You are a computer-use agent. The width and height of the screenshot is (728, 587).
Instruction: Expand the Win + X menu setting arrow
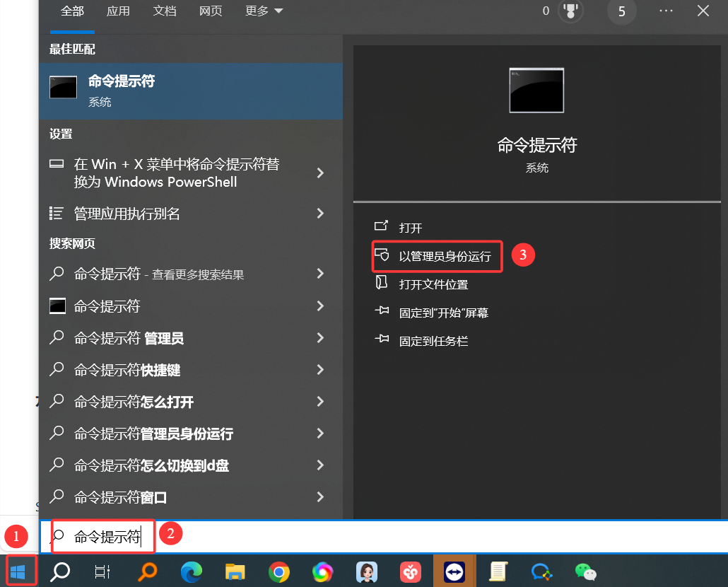pos(320,173)
